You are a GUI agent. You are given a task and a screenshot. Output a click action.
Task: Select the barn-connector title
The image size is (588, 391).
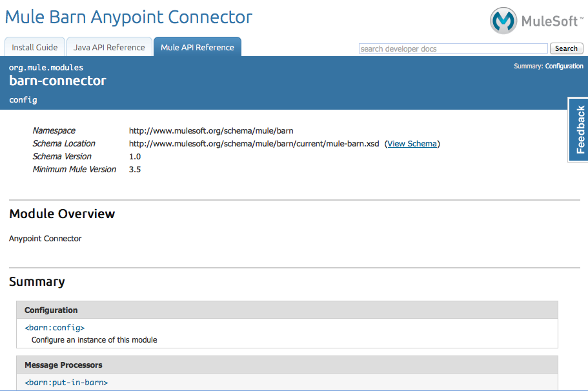57,81
